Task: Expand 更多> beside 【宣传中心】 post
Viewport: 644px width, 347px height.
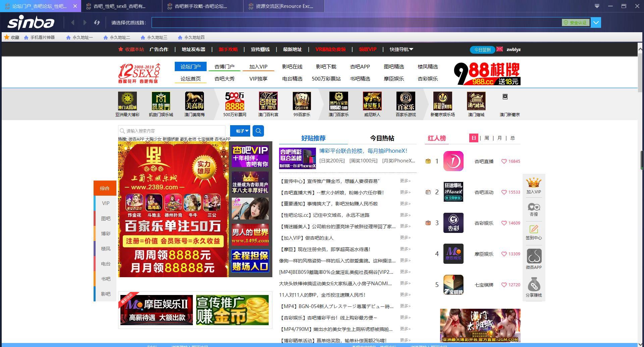Action: pyautogui.click(x=405, y=181)
